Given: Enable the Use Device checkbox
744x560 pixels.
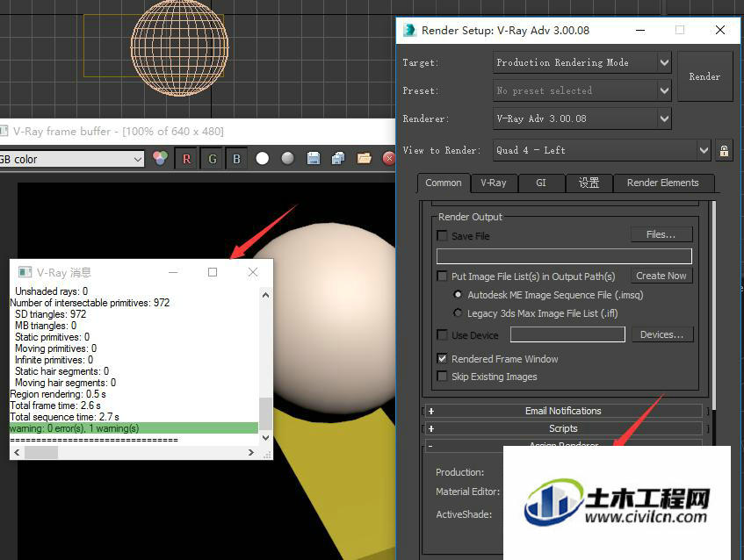Looking at the screenshot, I should click(x=442, y=334).
